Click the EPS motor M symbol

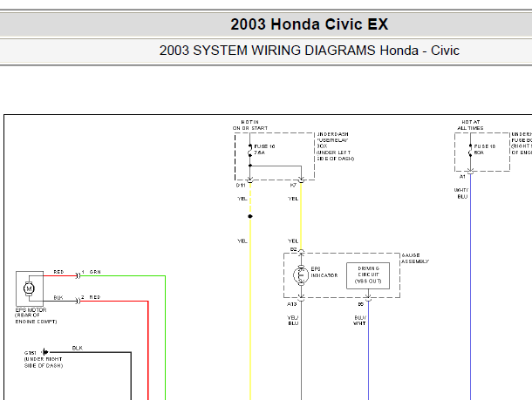pyautogui.click(x=29, y=288)
